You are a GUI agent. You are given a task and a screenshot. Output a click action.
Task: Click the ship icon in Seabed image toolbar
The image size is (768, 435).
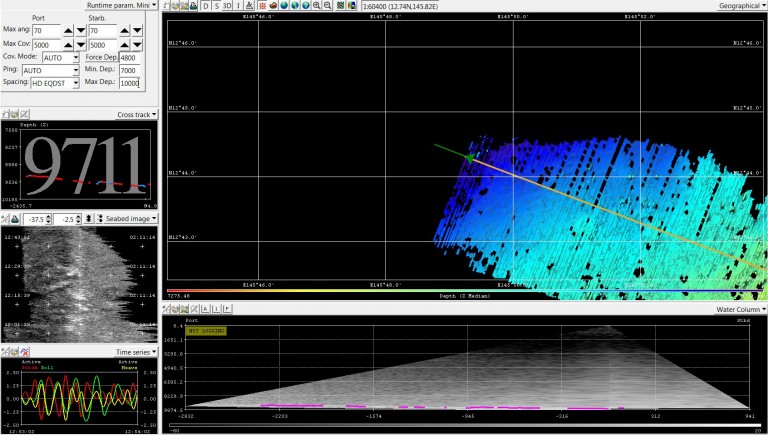coord(15,219)
